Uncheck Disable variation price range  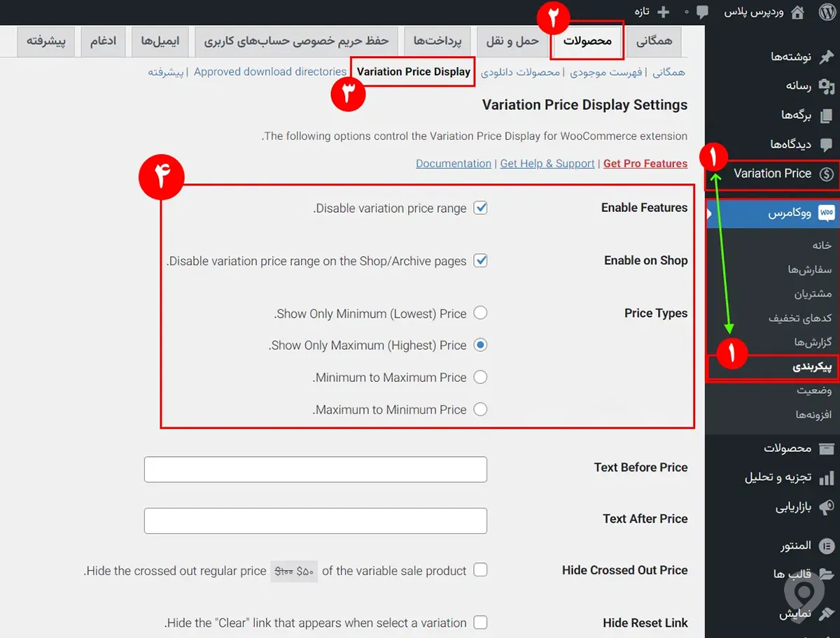pos(480,207)
